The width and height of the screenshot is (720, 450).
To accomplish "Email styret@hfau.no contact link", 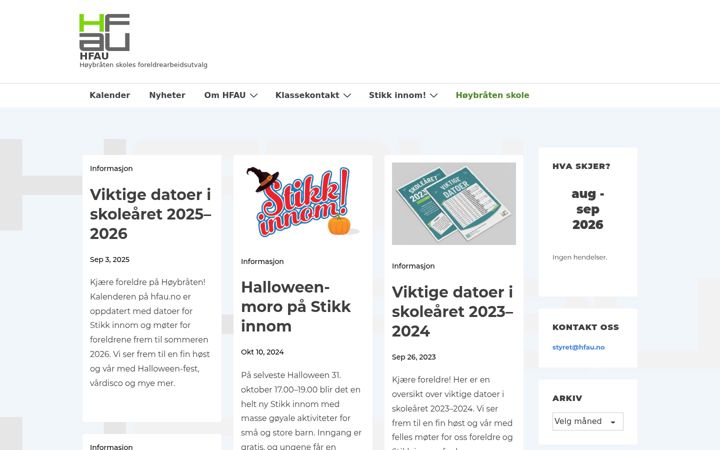I will 579,347.
